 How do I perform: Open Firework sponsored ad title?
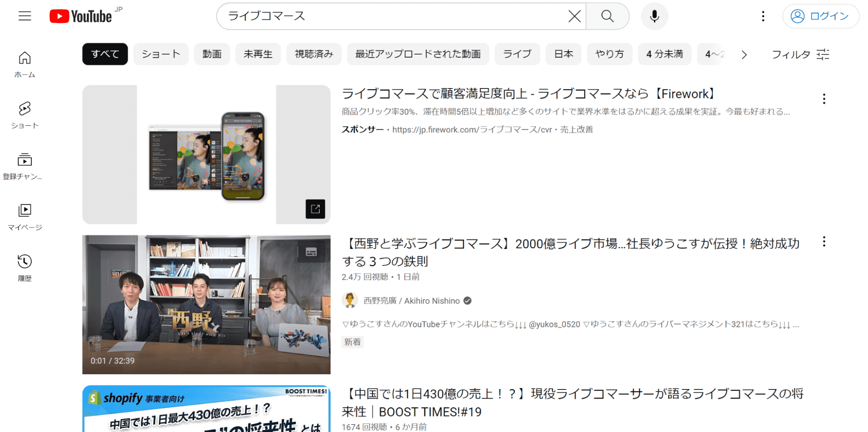pyautogui.click(x=528, y=94)
